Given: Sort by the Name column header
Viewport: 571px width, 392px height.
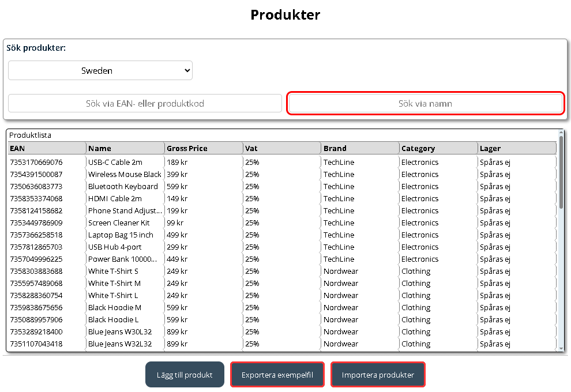Looking at the screenshot, I should (125, 148).
